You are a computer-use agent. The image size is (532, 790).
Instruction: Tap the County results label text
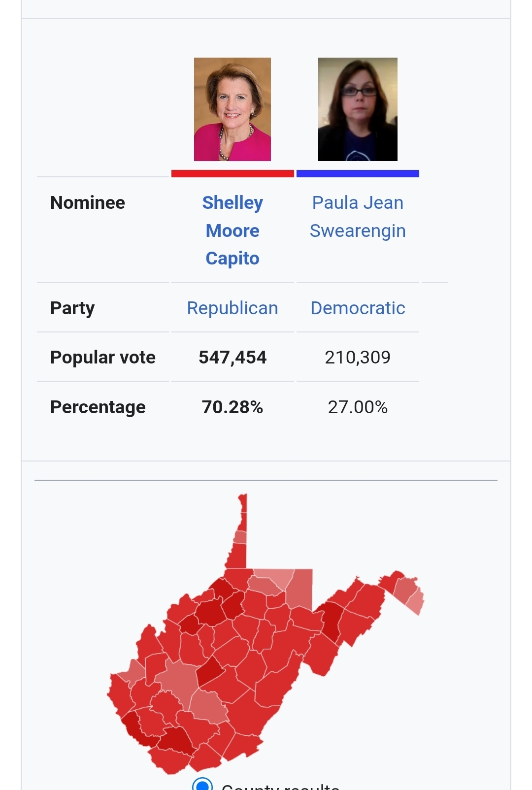(281, 786)
